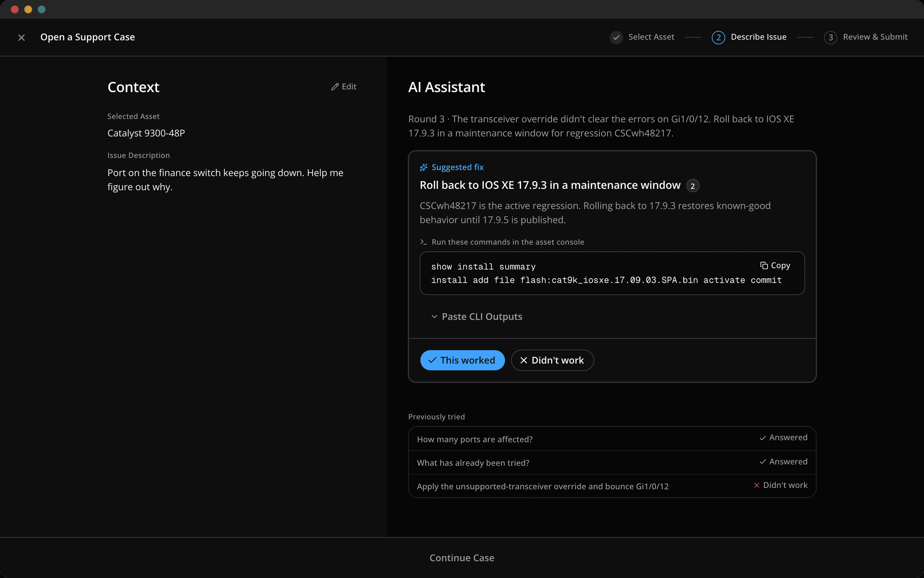
Task: Click the Issue Description field label
Action: 138,155
